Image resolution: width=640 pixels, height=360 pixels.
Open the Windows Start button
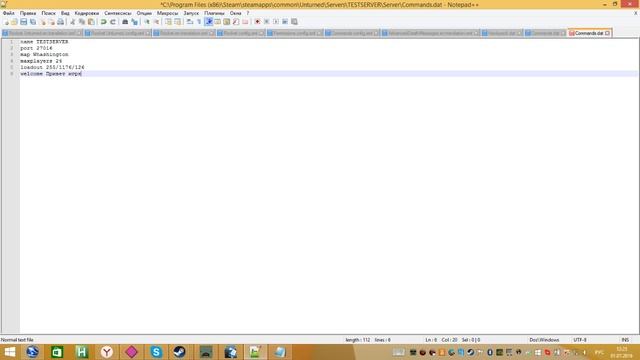click(x=9, y=352)
